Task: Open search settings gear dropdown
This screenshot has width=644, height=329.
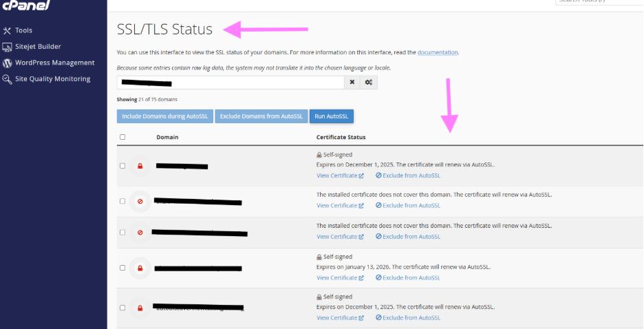Action: coord(369,83)
